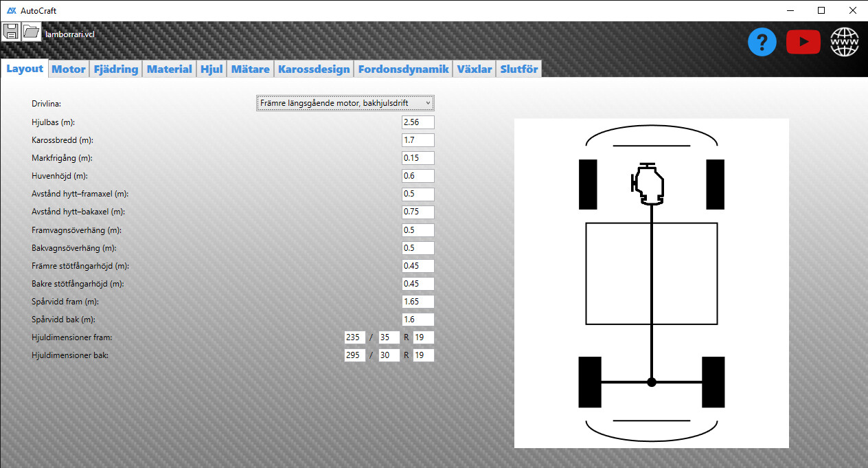868x468 pixels.
Task: Click the Hjulbas input field
Action: coord(418,122)
